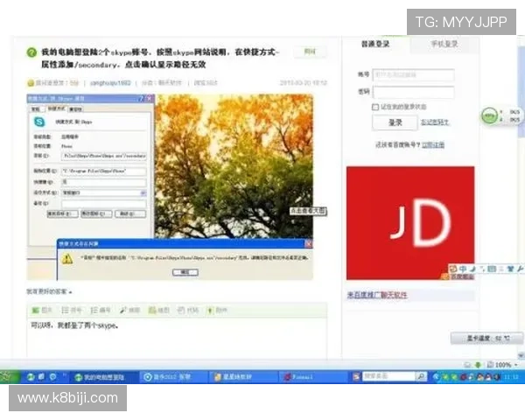Click the show desktop quick launch icon
The image size is (525, 420).
tap(41, 377)
